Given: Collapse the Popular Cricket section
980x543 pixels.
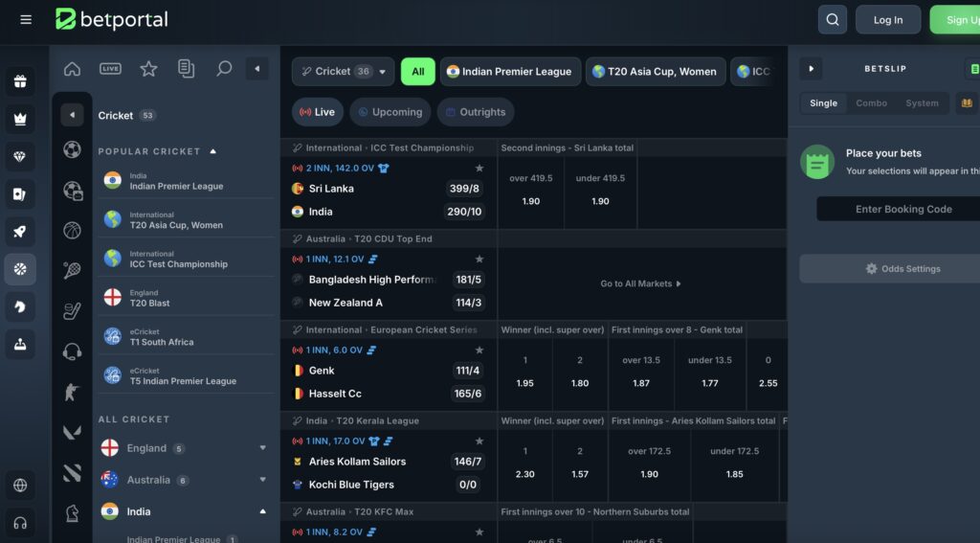Looking at the screenshot, I should 213,151.
